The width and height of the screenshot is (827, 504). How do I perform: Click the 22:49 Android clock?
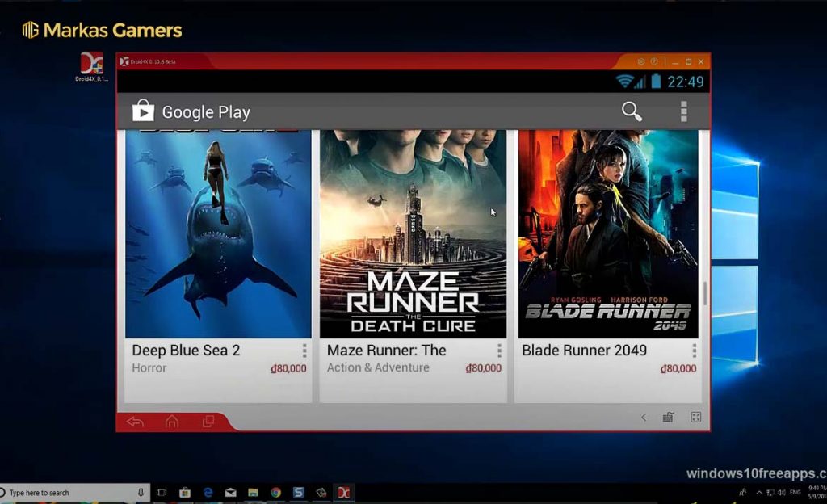click(685, 82)
